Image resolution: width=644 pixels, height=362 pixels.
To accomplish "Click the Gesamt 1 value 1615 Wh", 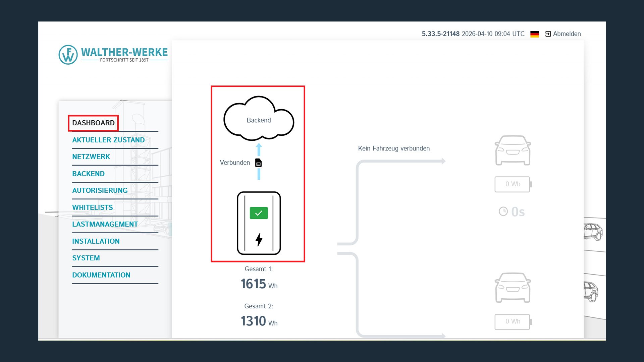I will (259, 284).
